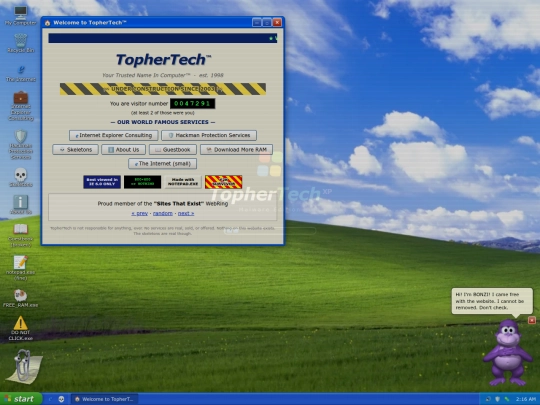This screenshot has height=405, width=540.
Task: Click the OUR WORLD FAMOUS SERVICES heading
Action: (x=163, y=122)
